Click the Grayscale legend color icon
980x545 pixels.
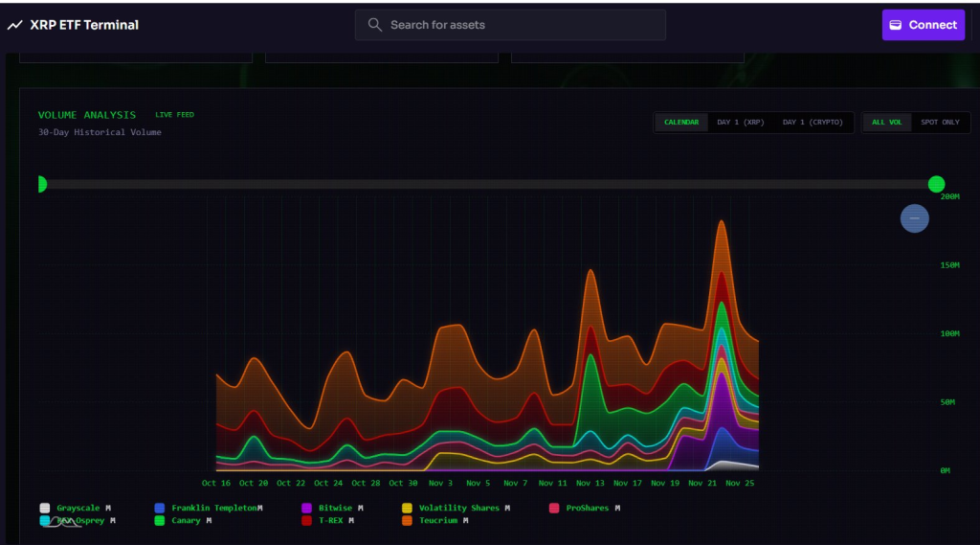pos(45,508)
